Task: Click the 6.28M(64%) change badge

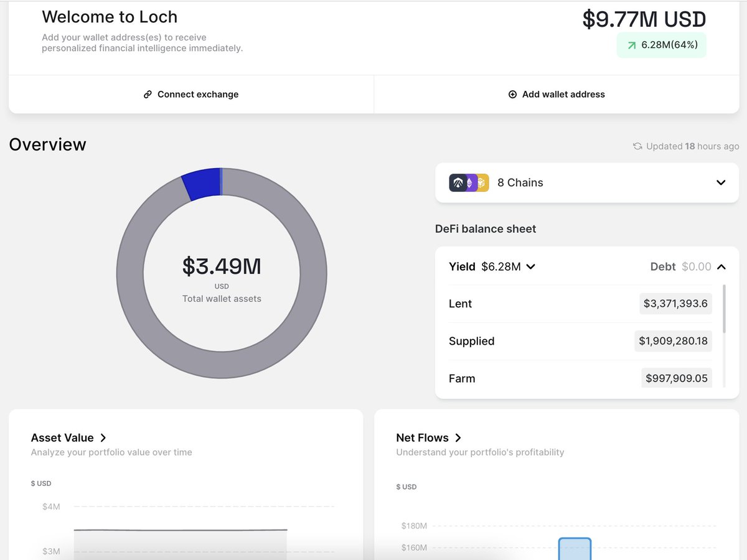Action: pos(662,45)
